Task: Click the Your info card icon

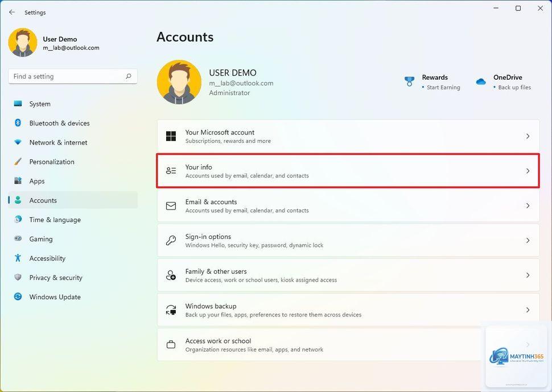Action: coord(171,171)
